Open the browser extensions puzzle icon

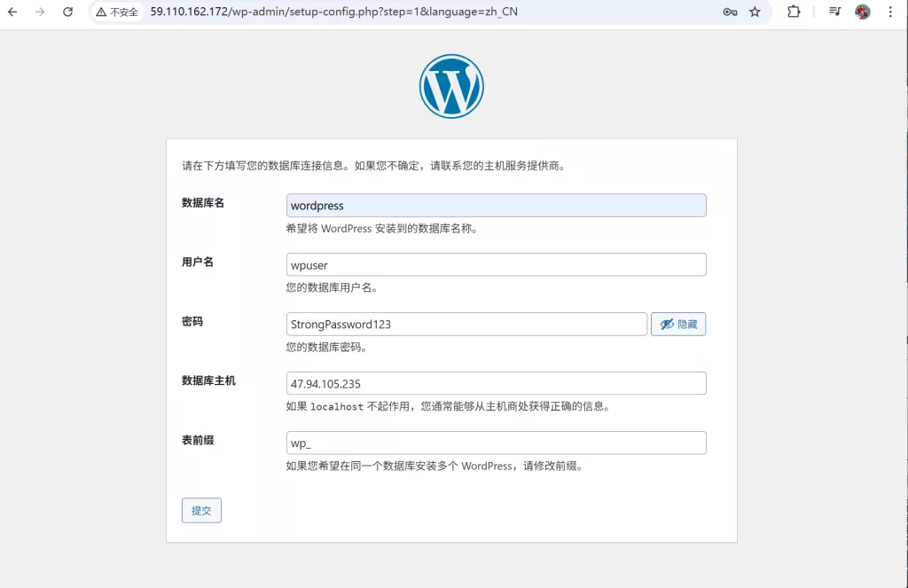793,12
